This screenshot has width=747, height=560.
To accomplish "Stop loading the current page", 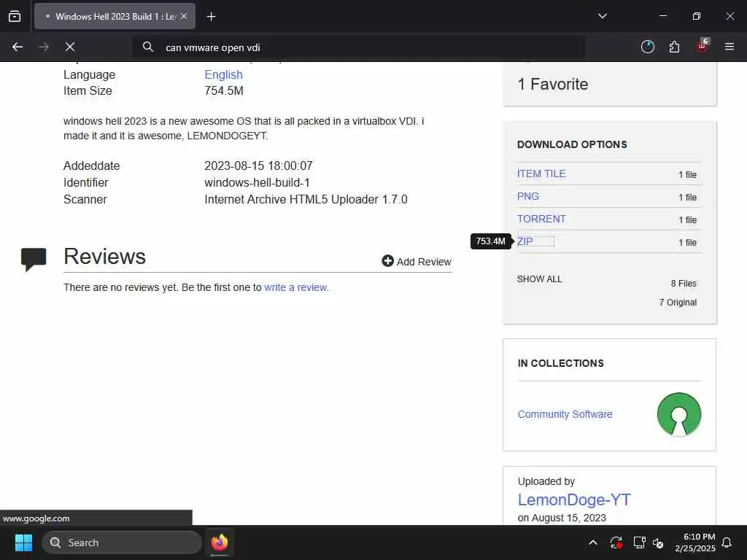I will coord(70,47).
